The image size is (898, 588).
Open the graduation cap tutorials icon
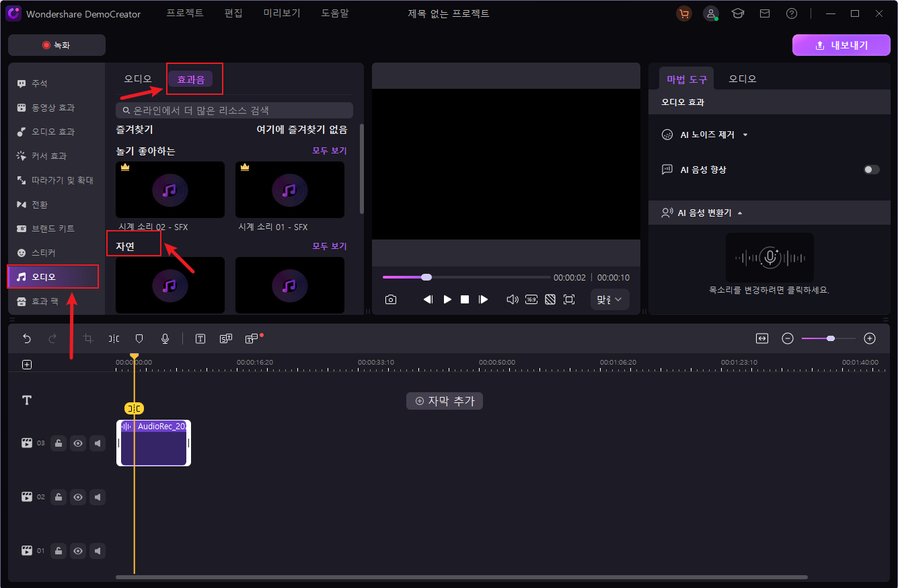[738, 13]
